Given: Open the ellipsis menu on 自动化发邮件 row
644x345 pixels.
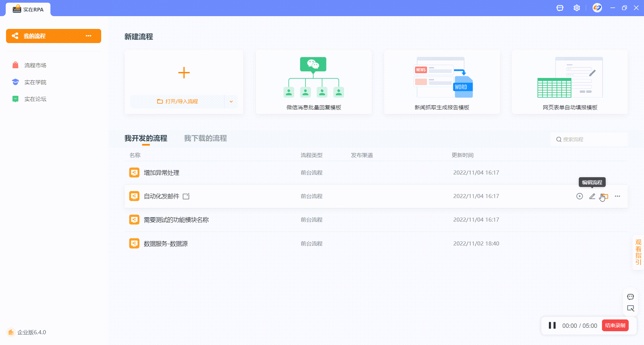Looking at the screenshot, I should pyautogui.click(x=617, y=196).
